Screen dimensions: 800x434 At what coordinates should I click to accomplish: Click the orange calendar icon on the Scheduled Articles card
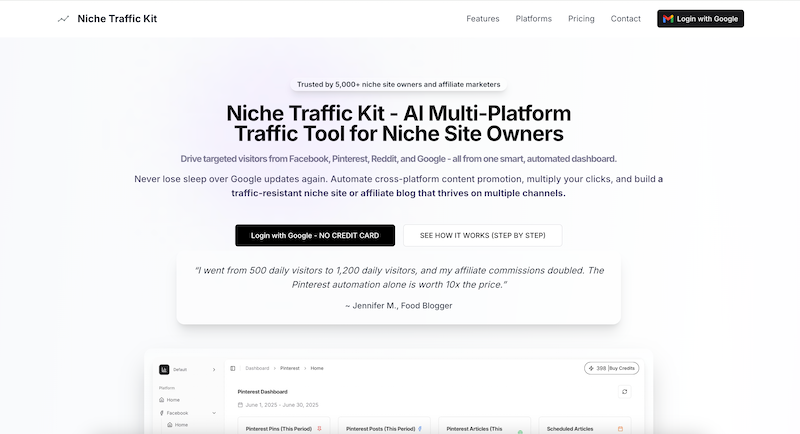(x=620, y=429)
